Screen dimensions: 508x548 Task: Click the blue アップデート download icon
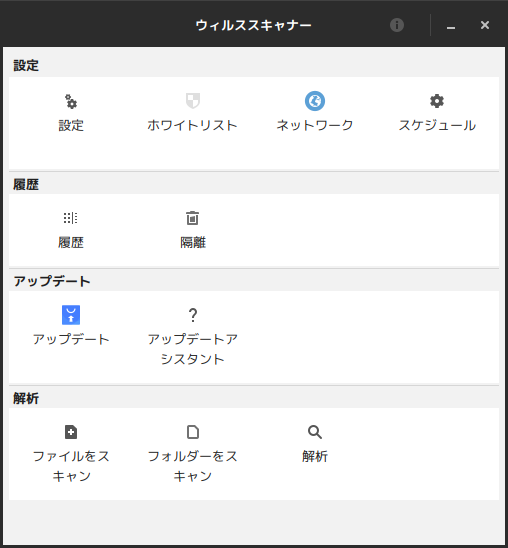coord(71,315)
